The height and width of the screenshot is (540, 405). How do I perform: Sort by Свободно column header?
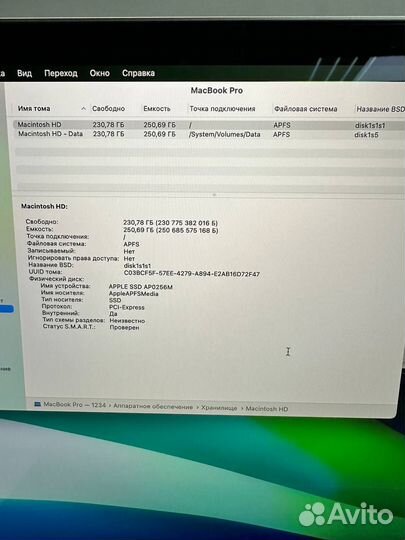(x=108, y=108)
